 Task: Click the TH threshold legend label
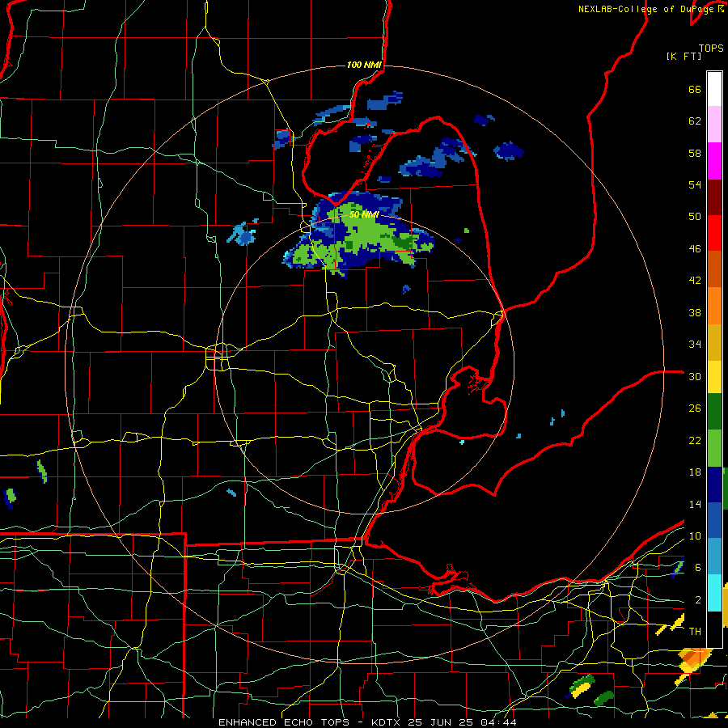(695, 632)
